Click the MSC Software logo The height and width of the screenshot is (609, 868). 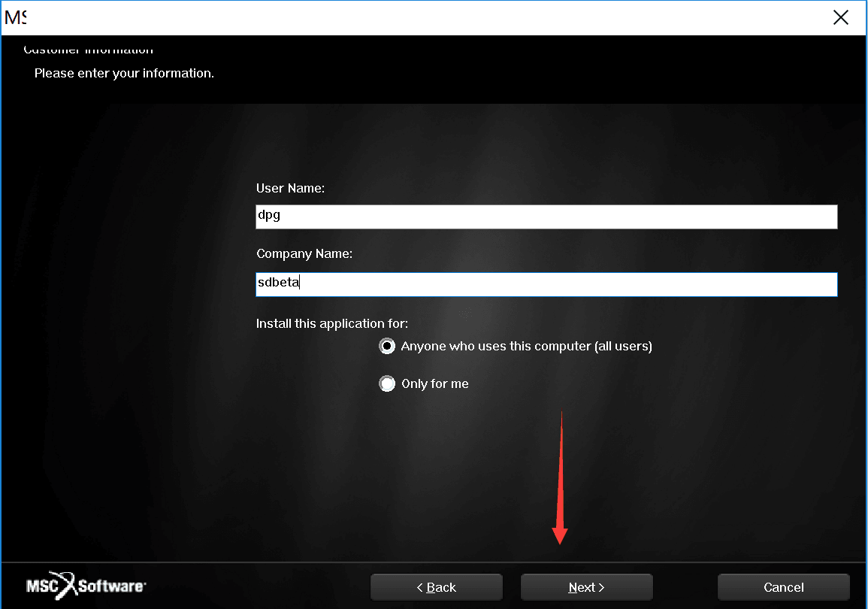(x=86, y=585)
